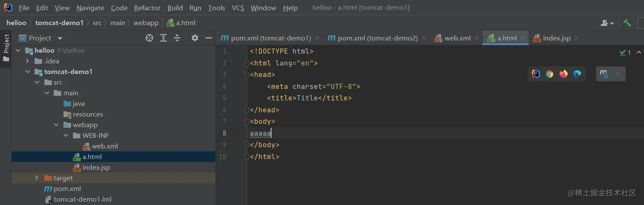Open the Help menu
Image resolution: width=644 pixels, height=205 pixels.
click(x=290, y=8)
